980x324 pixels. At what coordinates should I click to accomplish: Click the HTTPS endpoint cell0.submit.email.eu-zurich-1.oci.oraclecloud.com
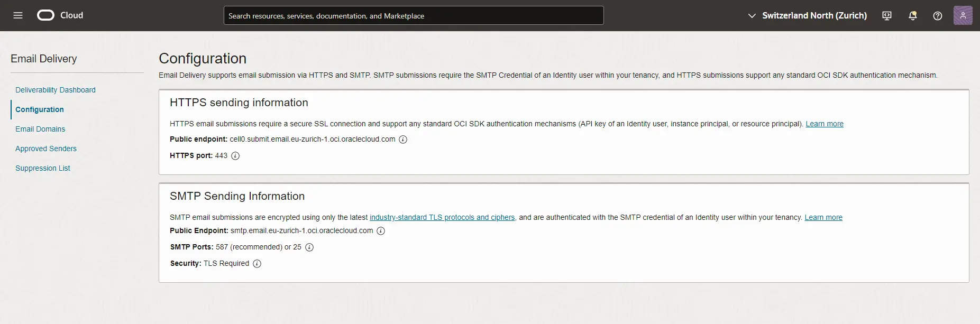click(x=313, y=139)
